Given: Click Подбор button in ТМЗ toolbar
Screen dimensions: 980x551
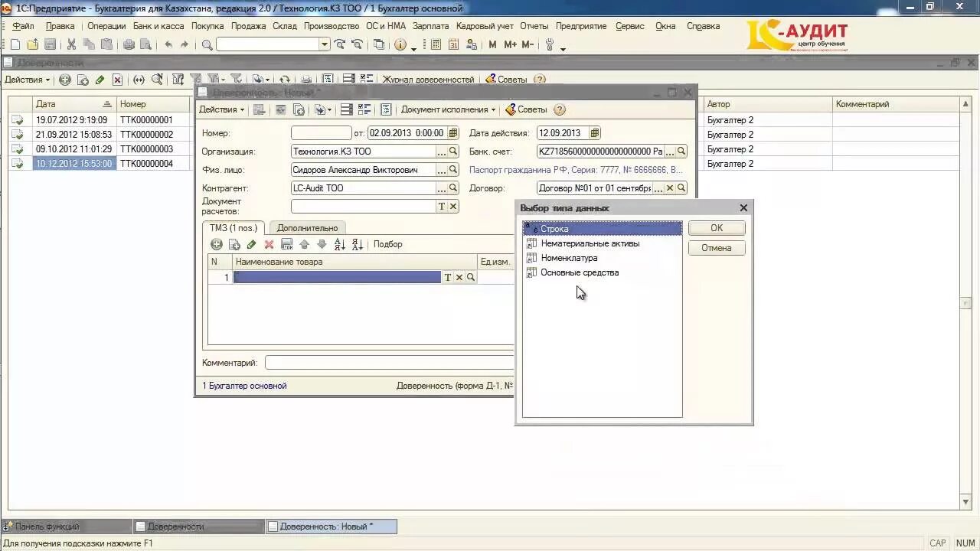Looking at the screenshot, I should coord(387,244).
